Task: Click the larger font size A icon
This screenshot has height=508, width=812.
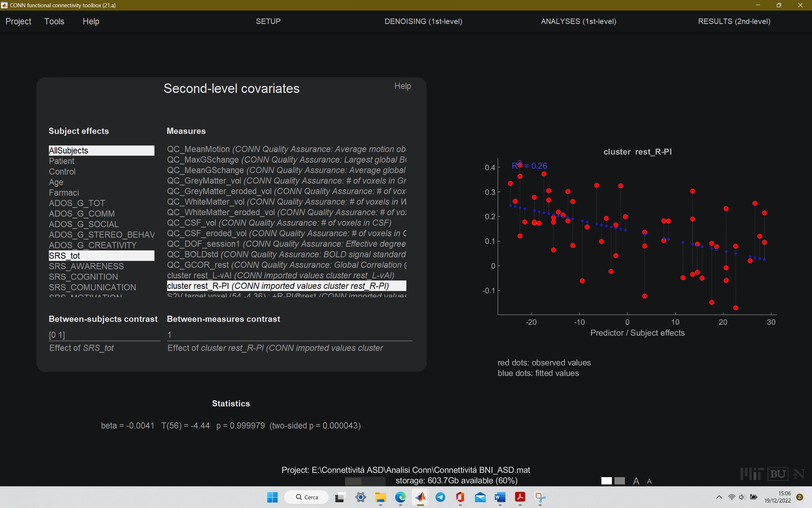Action: click(636, 481)
